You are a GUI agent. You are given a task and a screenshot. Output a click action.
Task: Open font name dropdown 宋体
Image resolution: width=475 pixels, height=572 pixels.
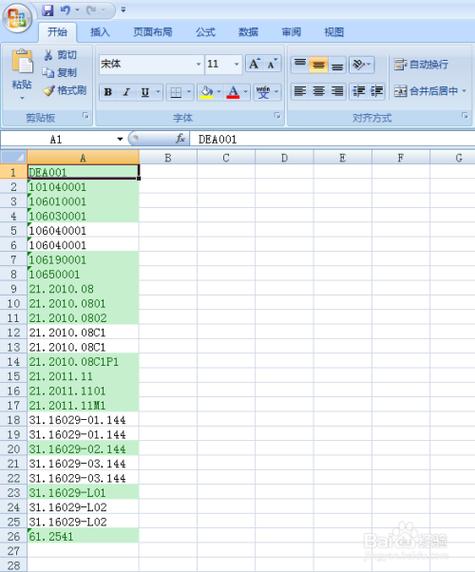(x=198, y=64)
